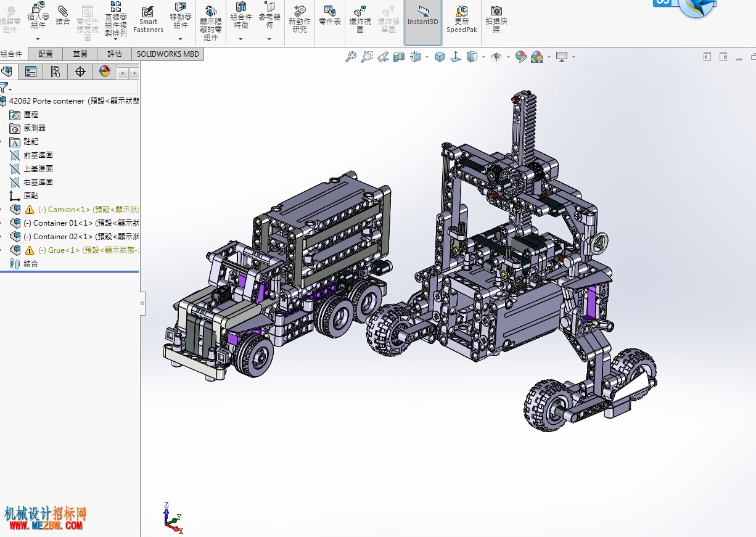Click Section View icon in view toolbar
The image size is (756, 537).
tap(399, 57)
